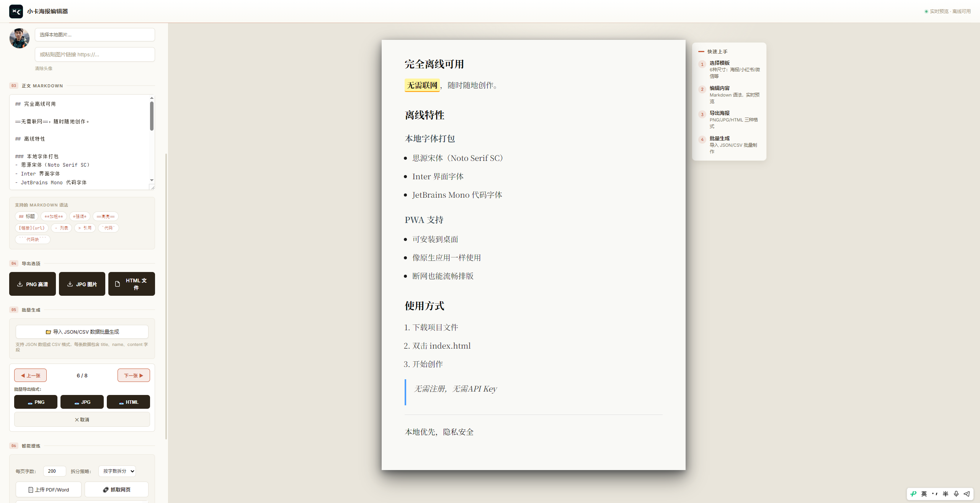
Task: Click the 选择模板 quick start step
Action: (x=729, y=69)
